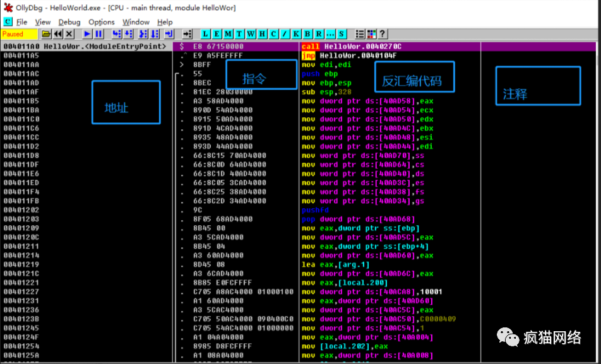Click the Trace over toolbar icon
Screen dimensions: 601x364
tap(155, 34)
